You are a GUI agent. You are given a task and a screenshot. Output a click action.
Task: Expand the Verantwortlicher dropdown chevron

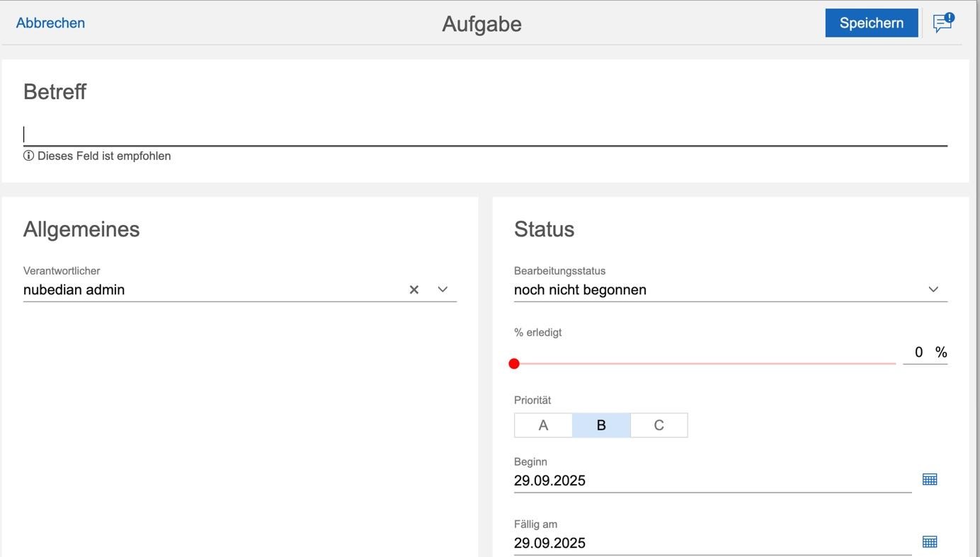443,289
